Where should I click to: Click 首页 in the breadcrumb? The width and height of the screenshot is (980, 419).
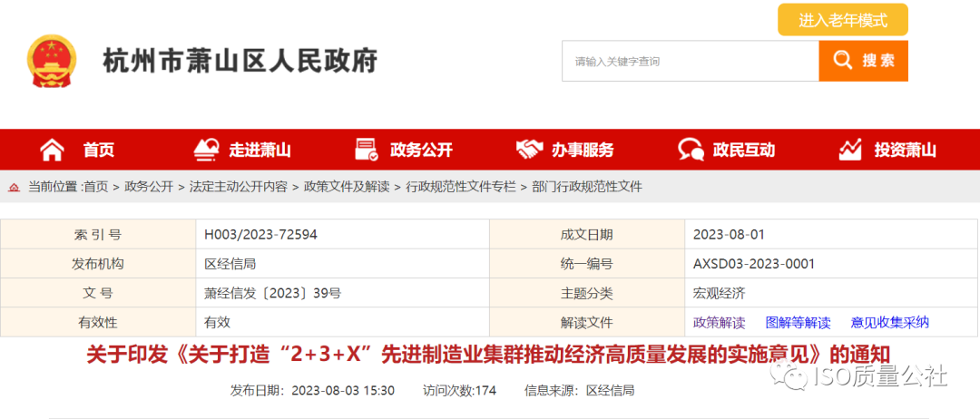click(95, 186)
